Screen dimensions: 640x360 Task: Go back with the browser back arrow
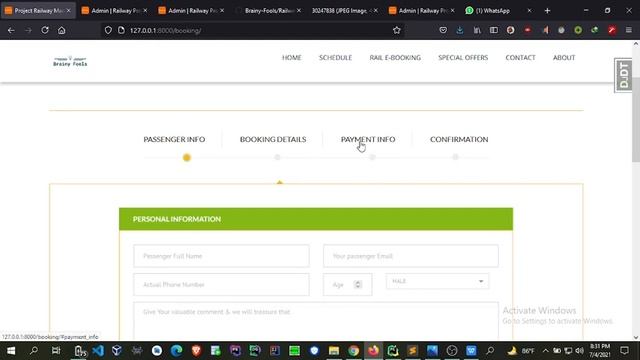click(x=11, y=30)
